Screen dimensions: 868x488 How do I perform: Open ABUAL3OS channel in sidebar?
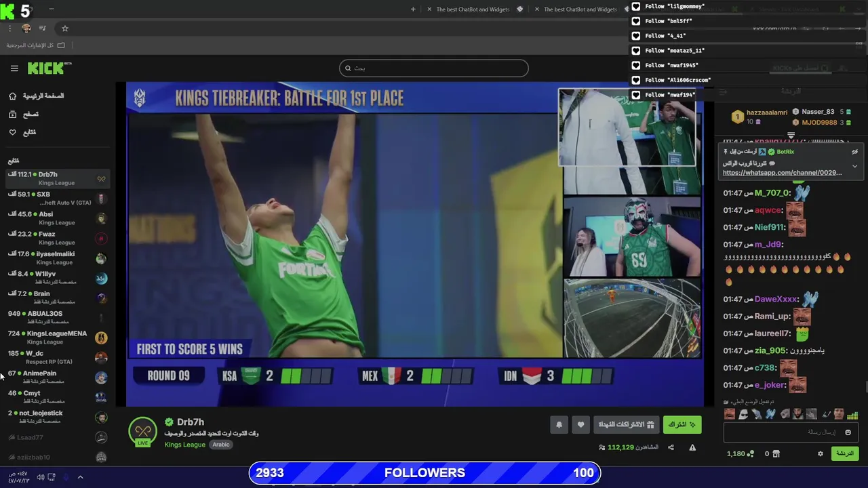point(57,317)
